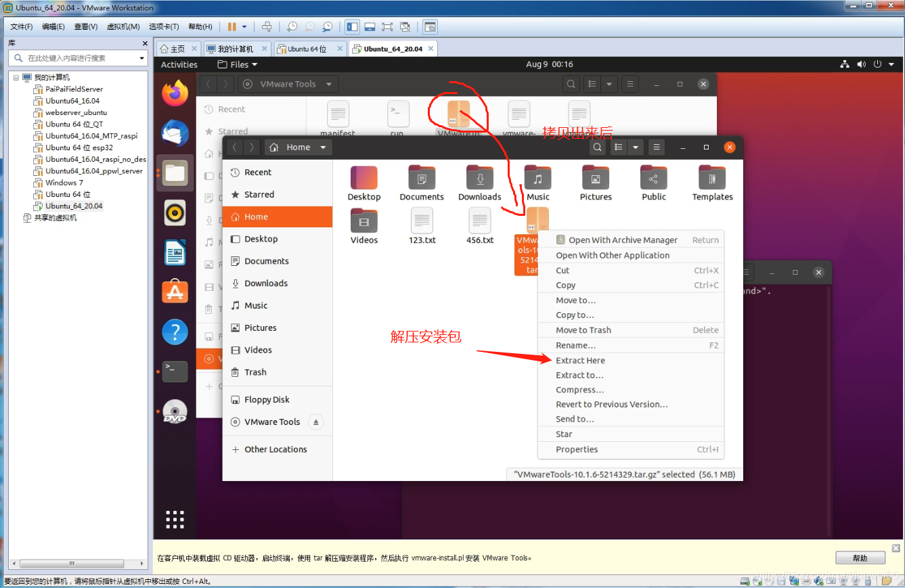This screenshot has width=905, height=588.
Task: Send Ctrl+Alt+Del to the virtual machine
Action: click(267, 27)
